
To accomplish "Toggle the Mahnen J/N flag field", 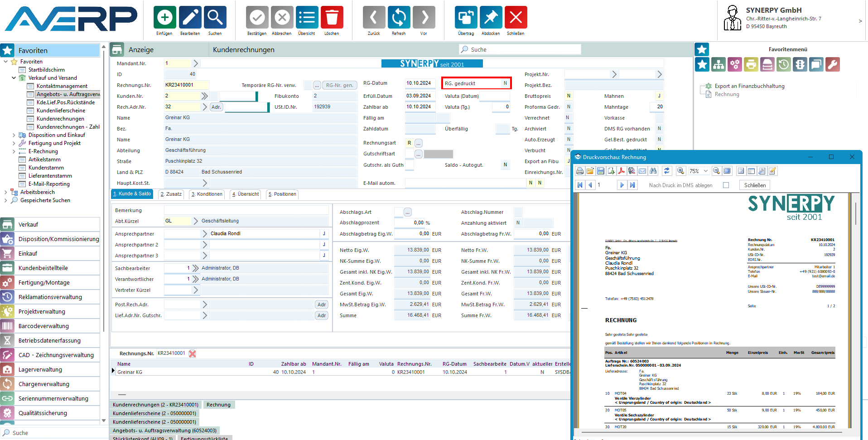I will (659, 96).
